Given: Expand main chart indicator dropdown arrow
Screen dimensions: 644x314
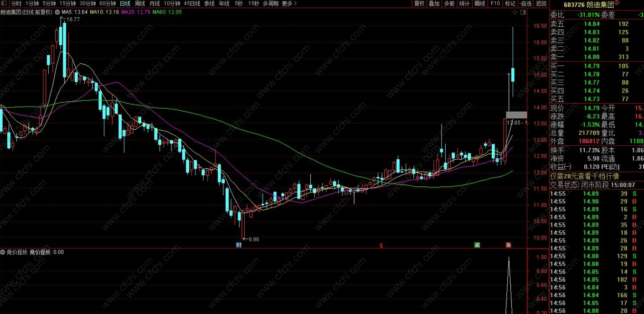Looking at the screenshot, I should pyautogui.click(x=57, y=11).
